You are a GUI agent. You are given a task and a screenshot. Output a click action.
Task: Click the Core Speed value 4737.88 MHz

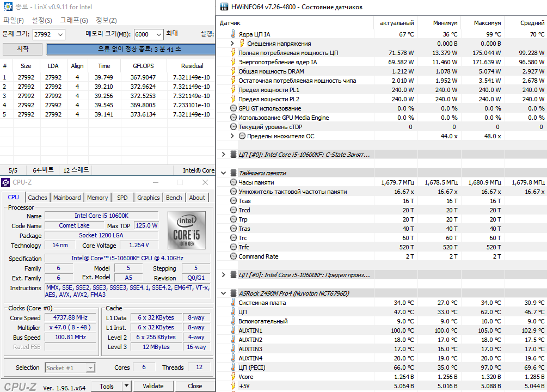70,317
